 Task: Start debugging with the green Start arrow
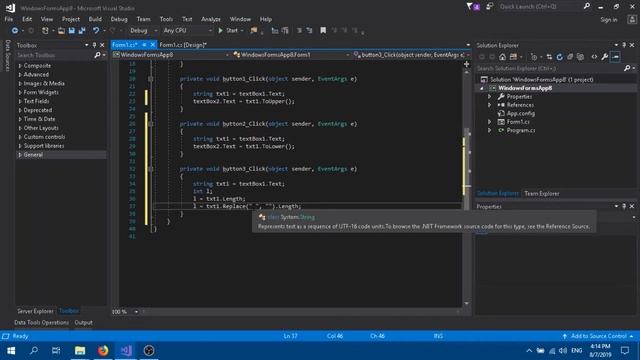[x=221, y=31]
